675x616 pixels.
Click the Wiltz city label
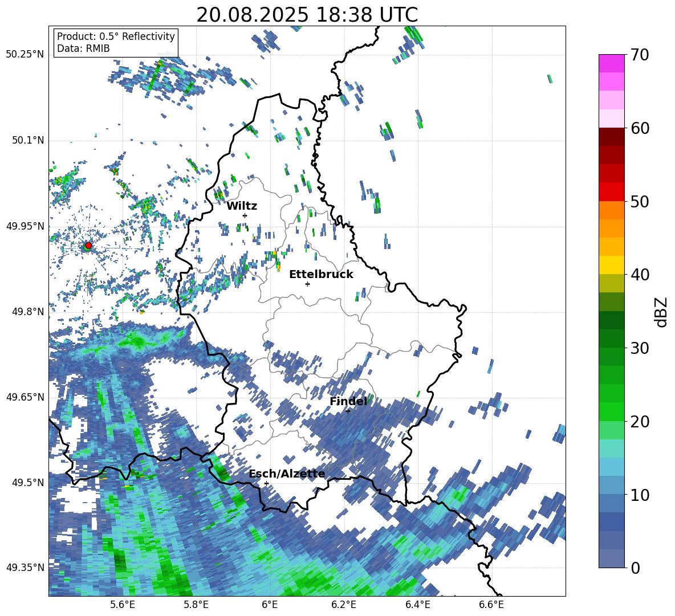point(242,206)
